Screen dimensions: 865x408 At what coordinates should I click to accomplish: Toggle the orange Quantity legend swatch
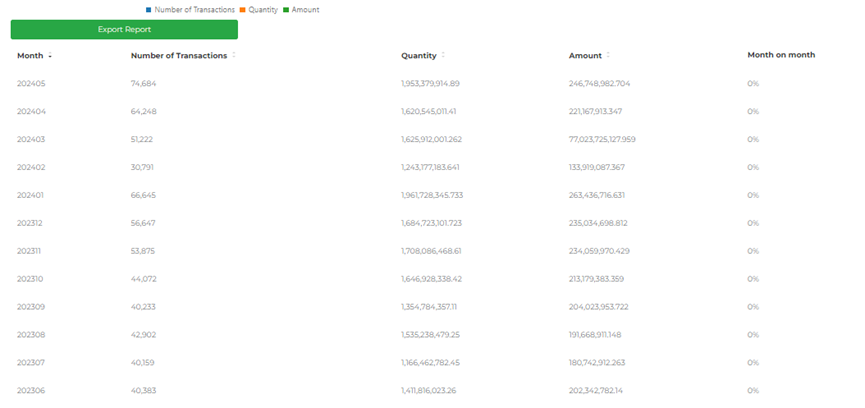pos(242,9)
